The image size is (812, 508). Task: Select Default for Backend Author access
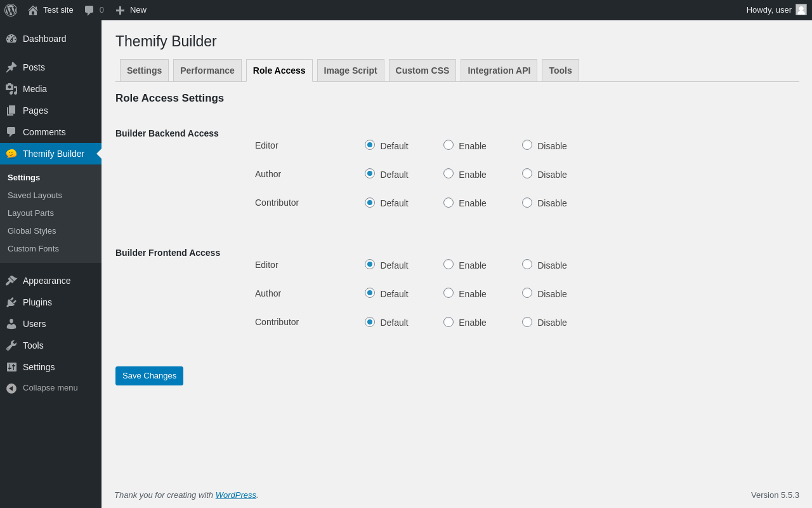(370, 173)
